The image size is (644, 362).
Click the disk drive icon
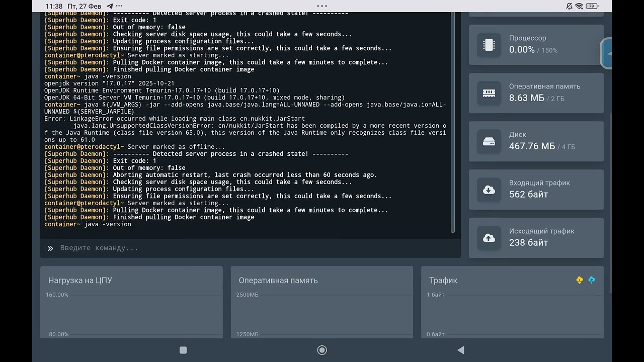489,141
